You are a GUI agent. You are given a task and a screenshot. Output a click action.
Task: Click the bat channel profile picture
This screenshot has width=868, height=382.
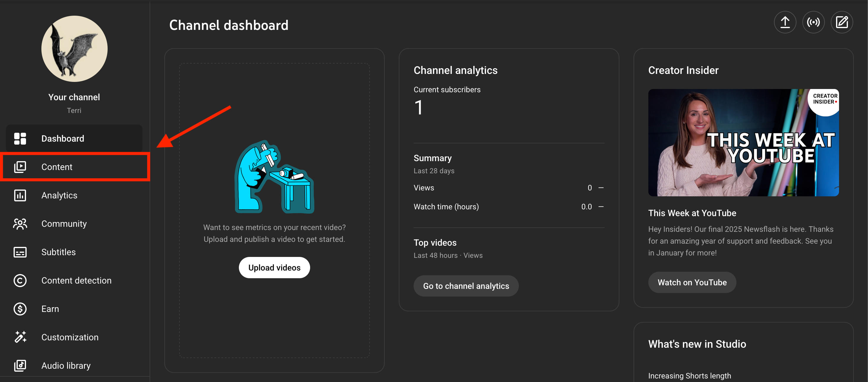(x=74, y=49)
